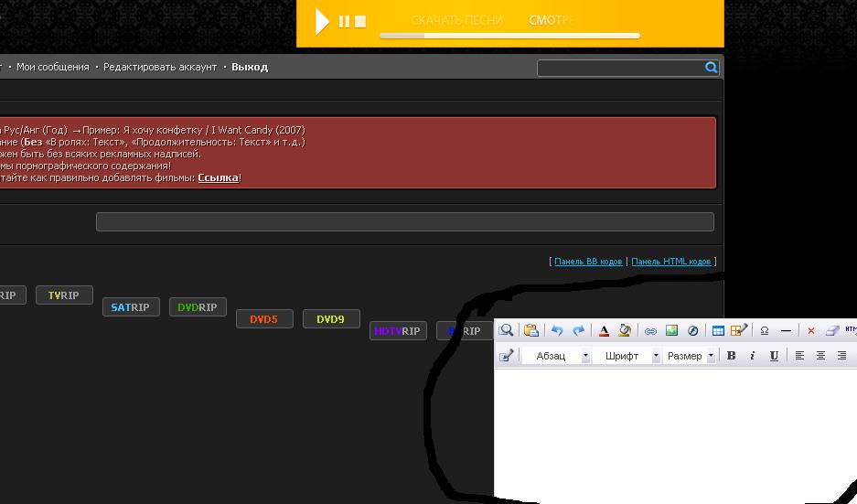The width and height of the screenshot is (857, 504).
Task: Click the insert link chain icon
Action: click(650, 331)
